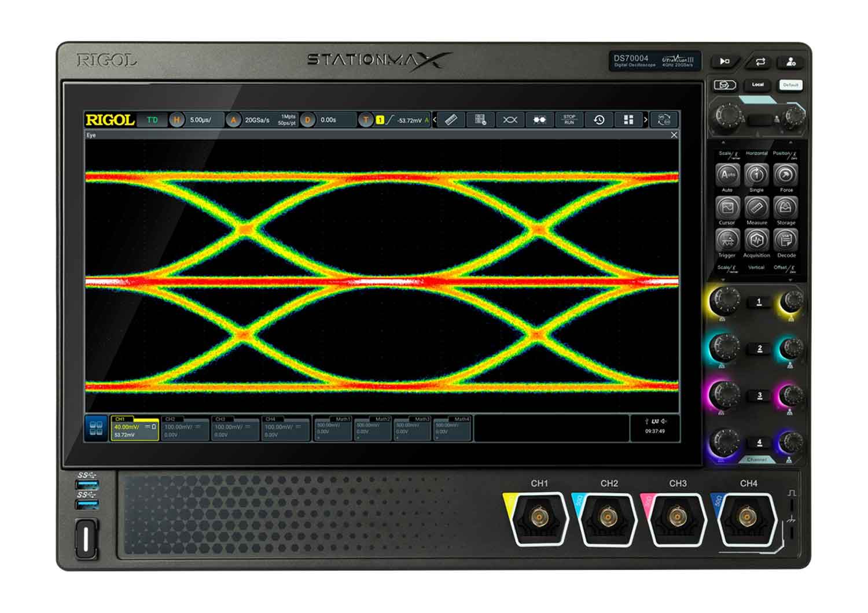Image resolution: width=868 pixels, height=613 pixels.
Task: Enable Single trigger mode
Action: point(755,176)
